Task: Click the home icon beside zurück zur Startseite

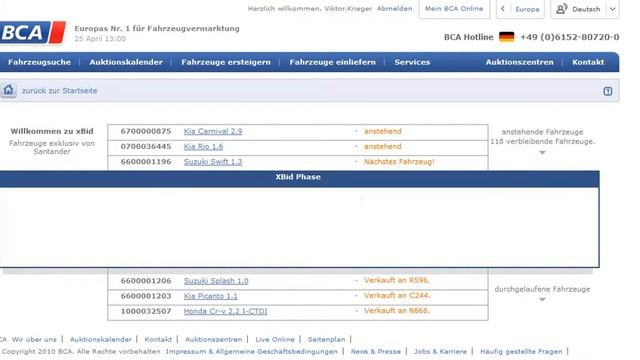Action: point(9,90)
